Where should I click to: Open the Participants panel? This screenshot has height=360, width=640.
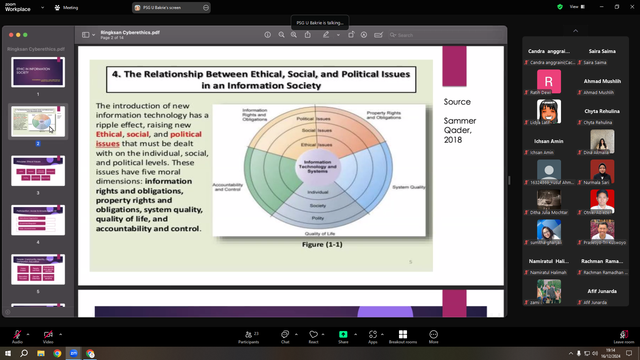[x=249, y=337]
